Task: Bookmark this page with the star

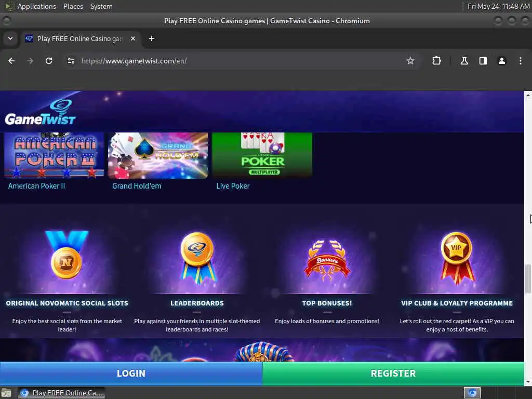Action: (410, 61)
